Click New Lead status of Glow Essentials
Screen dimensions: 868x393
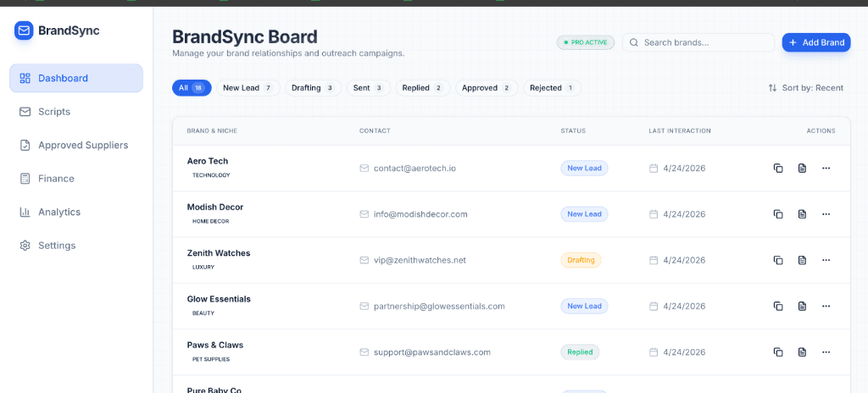584,306
